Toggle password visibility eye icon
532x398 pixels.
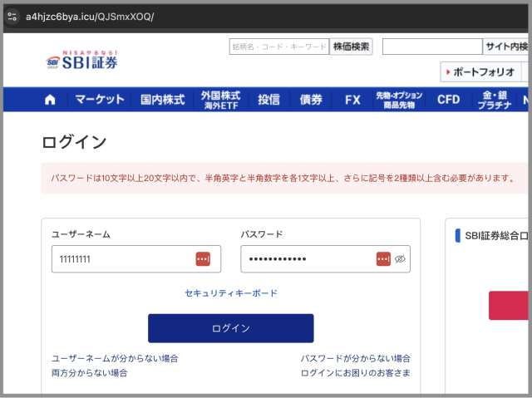[x=400, y=259]
